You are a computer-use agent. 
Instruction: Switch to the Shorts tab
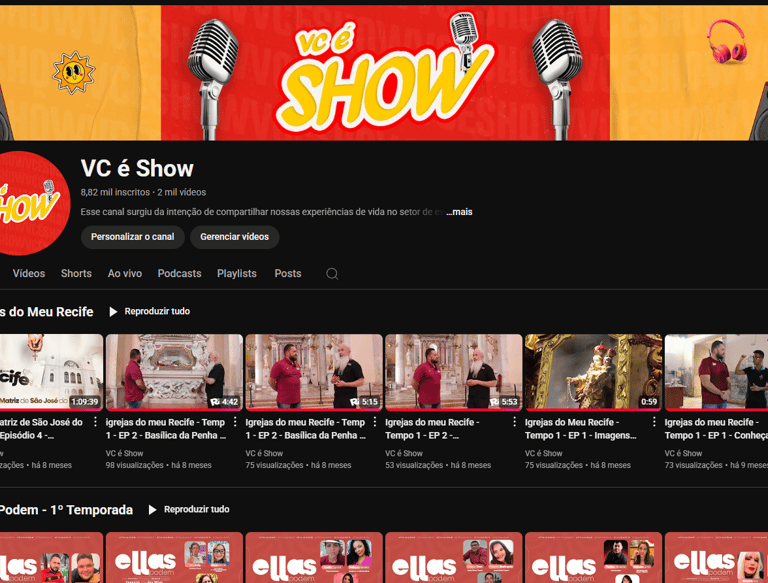(76, 273)
